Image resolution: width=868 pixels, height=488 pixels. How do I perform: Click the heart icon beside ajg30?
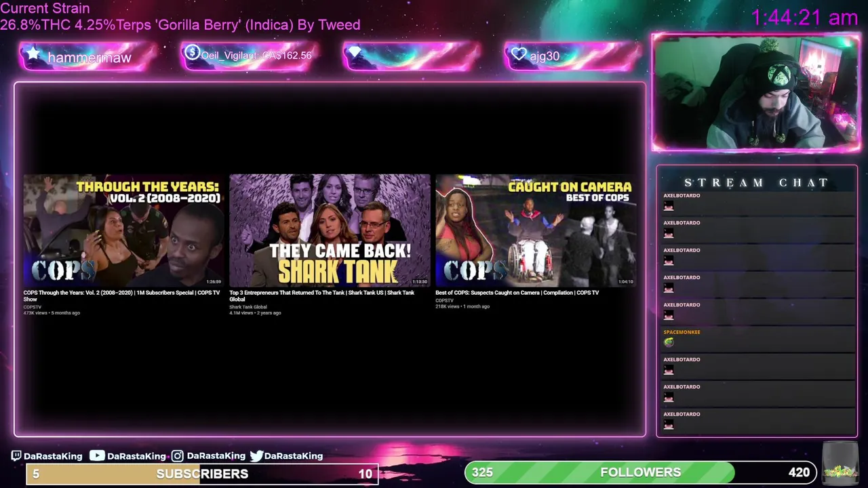(519, 54)
